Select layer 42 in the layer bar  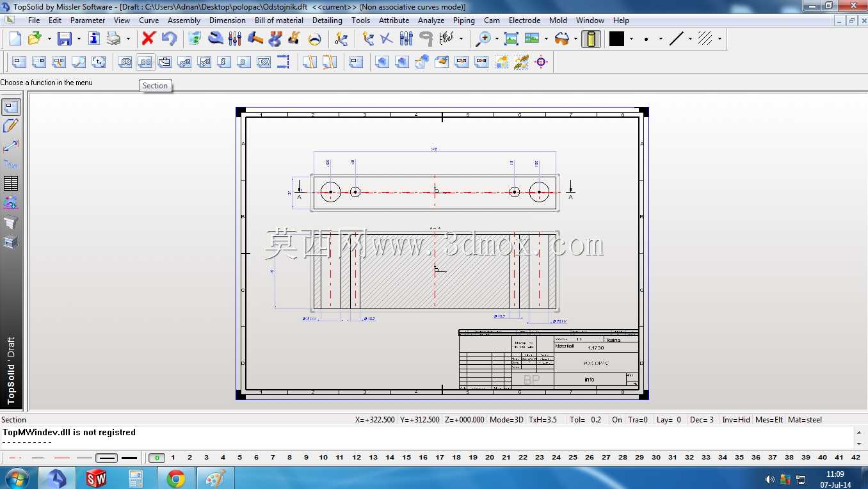(x=856, y=458)
